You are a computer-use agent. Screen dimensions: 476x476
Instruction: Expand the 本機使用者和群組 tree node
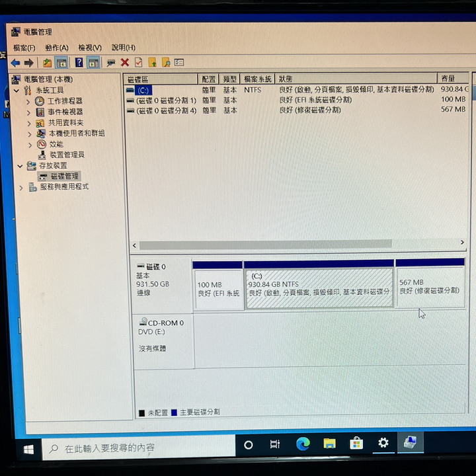(x=30, y=134)
